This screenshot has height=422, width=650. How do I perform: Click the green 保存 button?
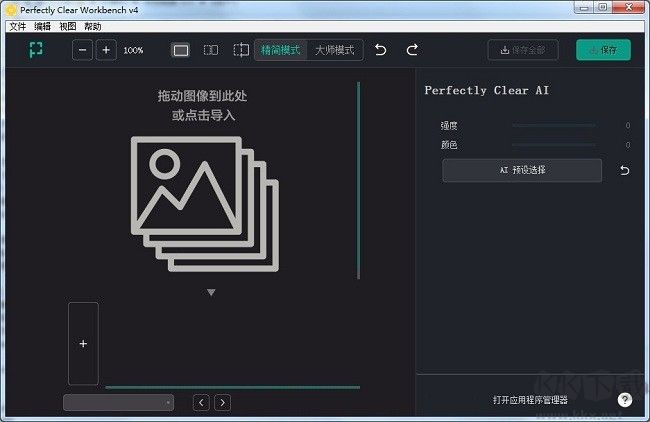(x=603, y=50)
